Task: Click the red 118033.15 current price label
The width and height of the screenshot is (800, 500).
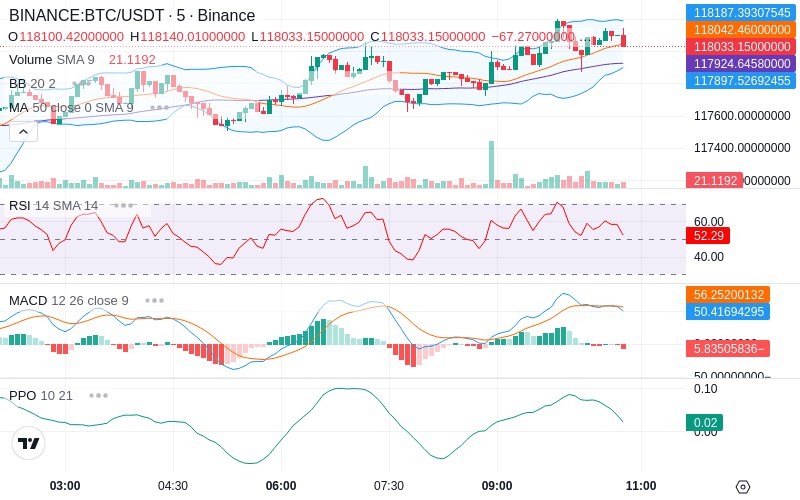Action: [x=741, y=46]
